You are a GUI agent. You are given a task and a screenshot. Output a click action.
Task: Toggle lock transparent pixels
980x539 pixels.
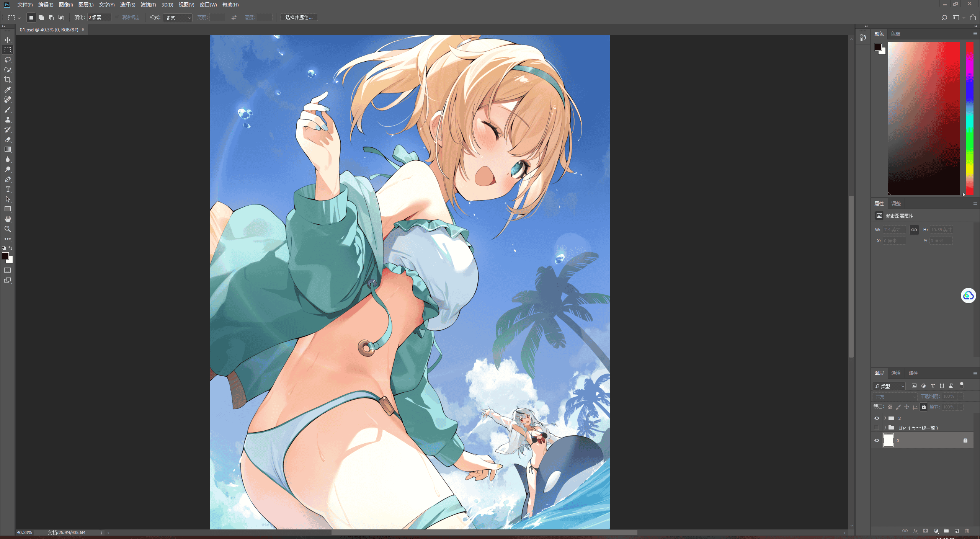point(890,407)
